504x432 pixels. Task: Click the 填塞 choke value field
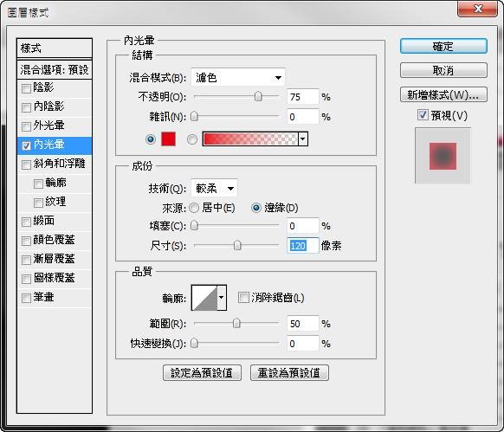coord(302,226)
